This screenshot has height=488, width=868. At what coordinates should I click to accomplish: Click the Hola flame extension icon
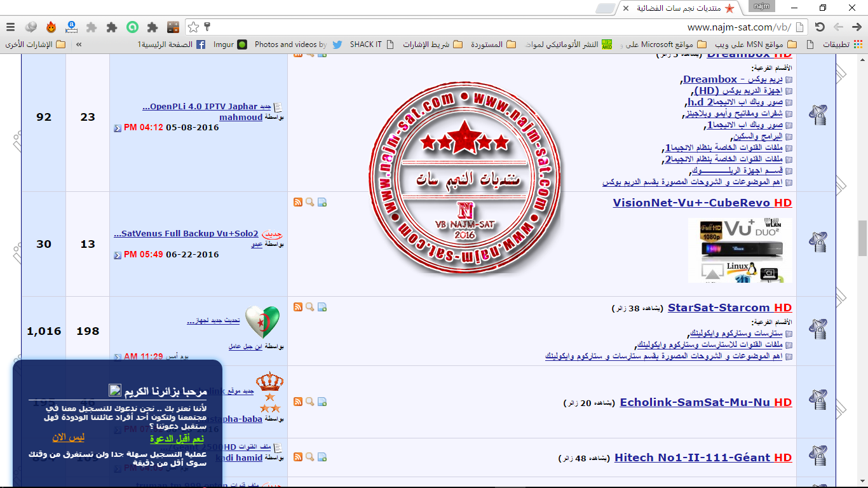[x=51, y=27]
